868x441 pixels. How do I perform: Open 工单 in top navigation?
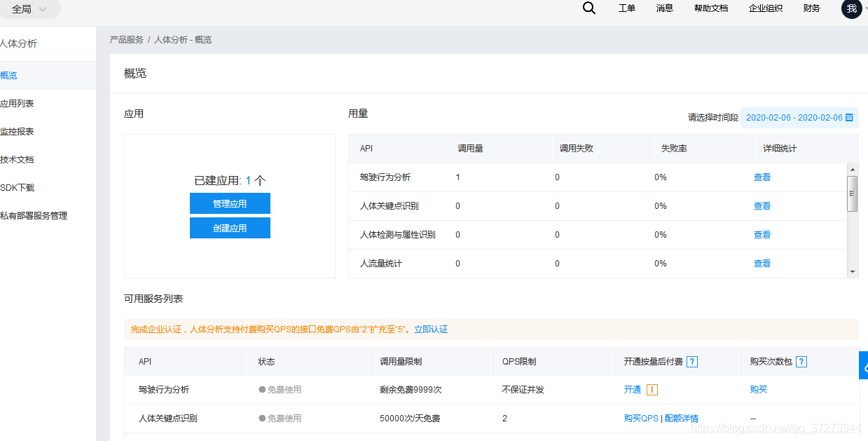[627, 8]
